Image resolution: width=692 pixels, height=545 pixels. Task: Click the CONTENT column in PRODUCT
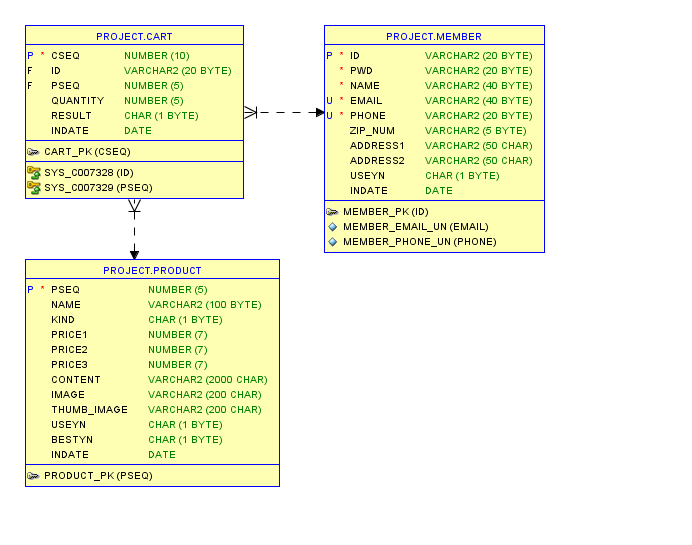(75, 380)
